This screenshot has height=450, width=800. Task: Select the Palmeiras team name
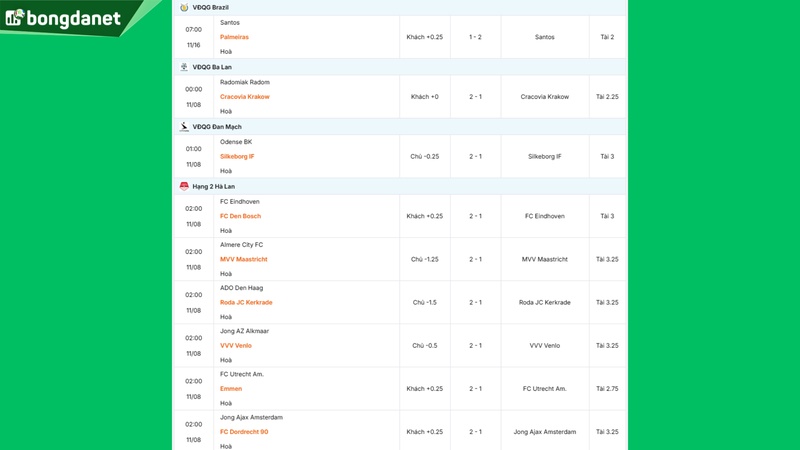click(234, 37)
